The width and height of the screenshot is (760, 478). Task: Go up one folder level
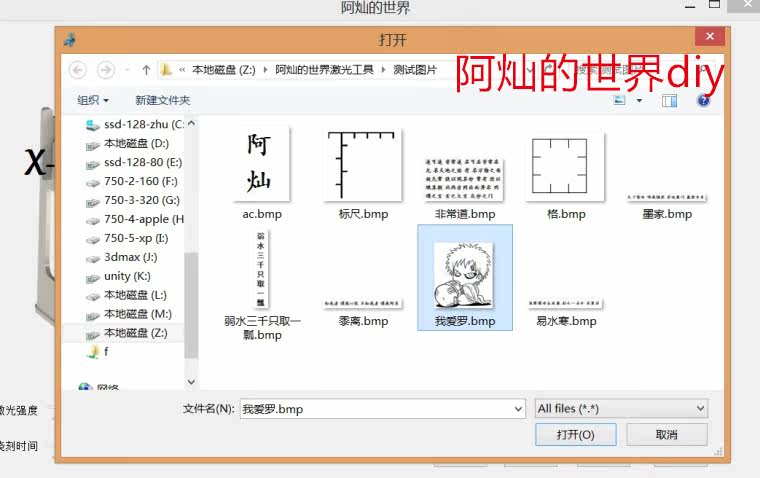pyautogui.click(x=146, y=70)
